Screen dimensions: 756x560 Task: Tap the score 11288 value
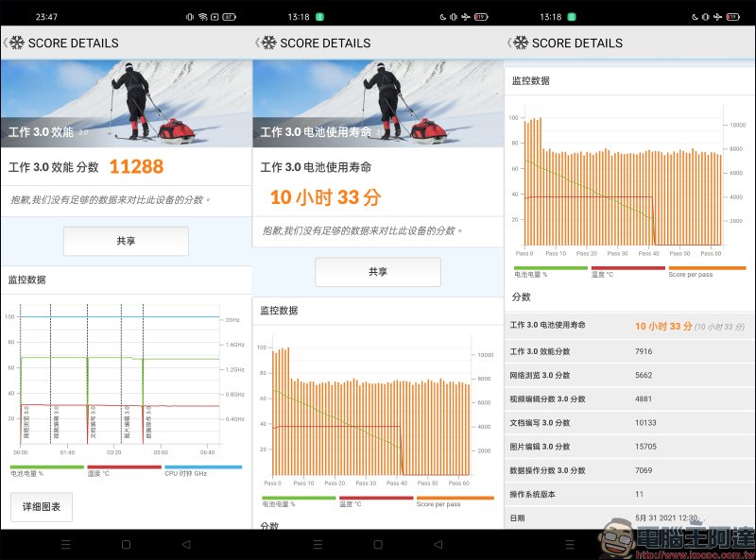(x=136, y=167)
